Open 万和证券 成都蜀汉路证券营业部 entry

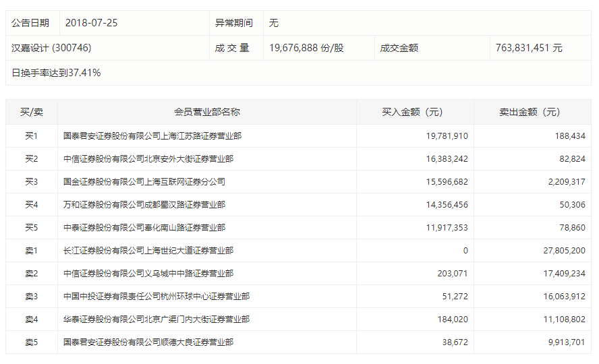(x=144, y=205)
